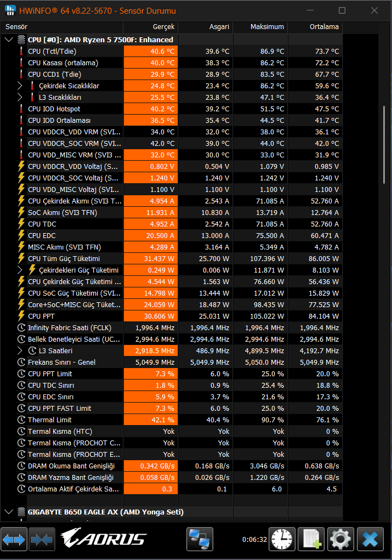Select the Termal Kısma (HTC) row
The height and width of the screenshot is (560, 392).
click(172, 432)
